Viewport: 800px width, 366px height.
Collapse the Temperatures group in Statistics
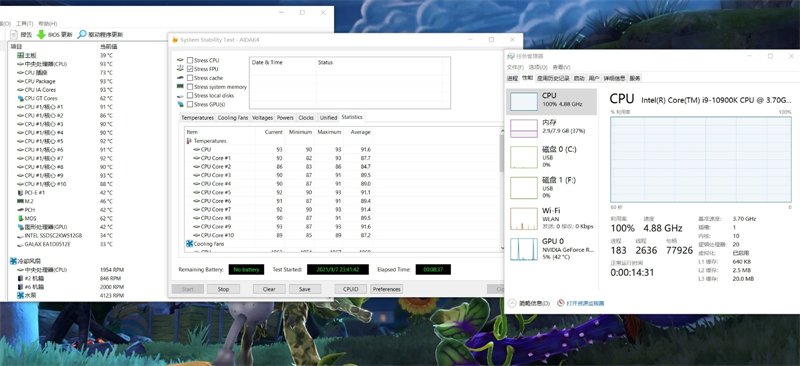189,140
